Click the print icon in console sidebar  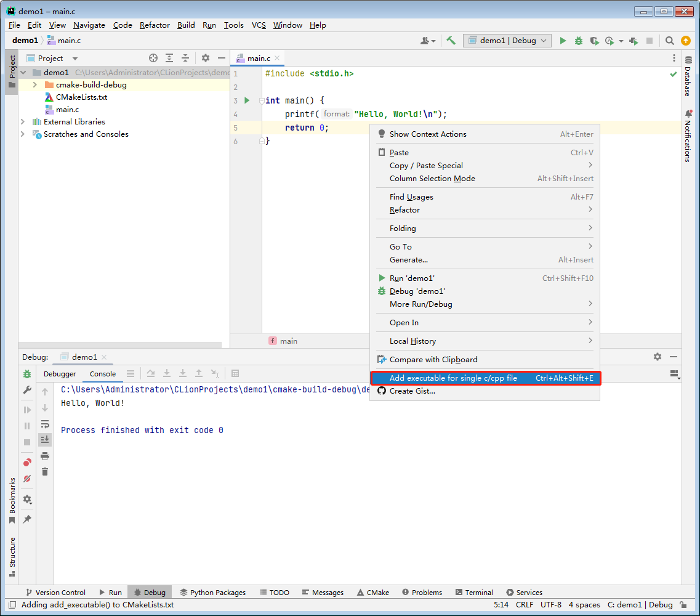pos(45,456)
